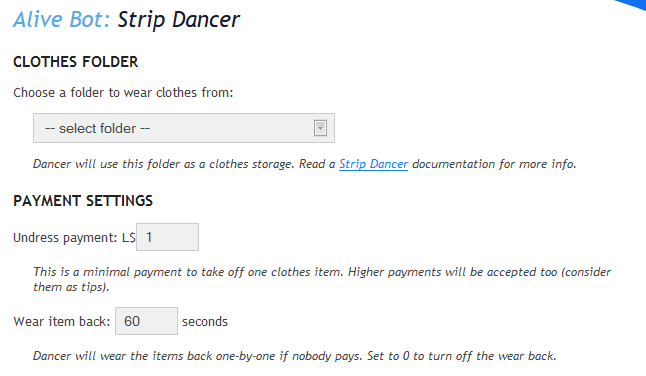
Task: Click the blue corner graphic at top right
Action: click(x=632, y=6)
